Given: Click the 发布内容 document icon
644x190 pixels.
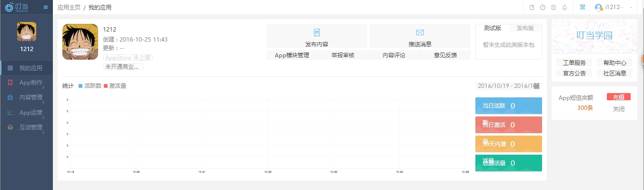Looking at the screenshot, I should click(317, 32).
